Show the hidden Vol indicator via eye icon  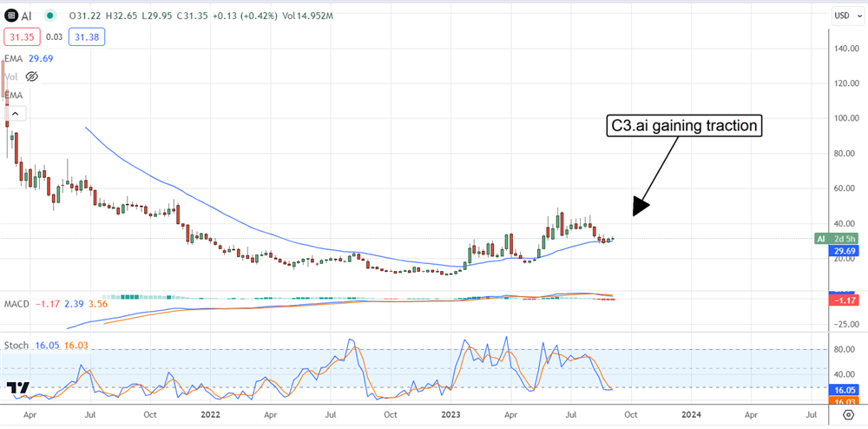[x=31, y=77]
